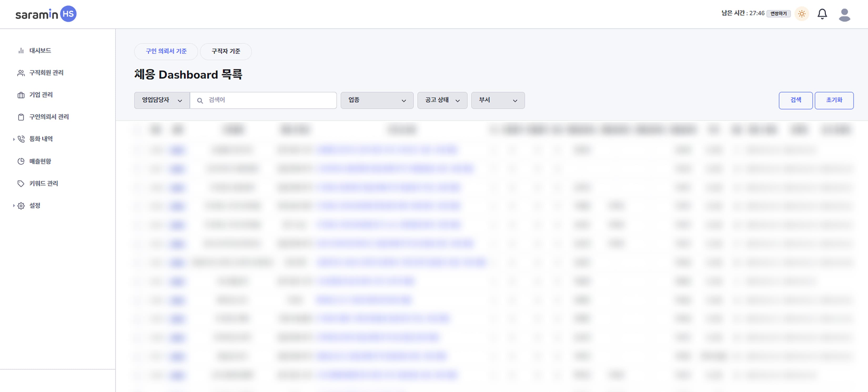Click the magnifier icon in search box
Screen dimensions: 868x392
(x=200, y=100)
